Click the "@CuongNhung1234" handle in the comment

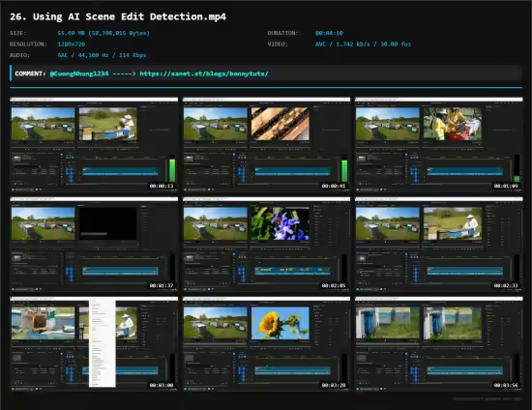point(79,73)
